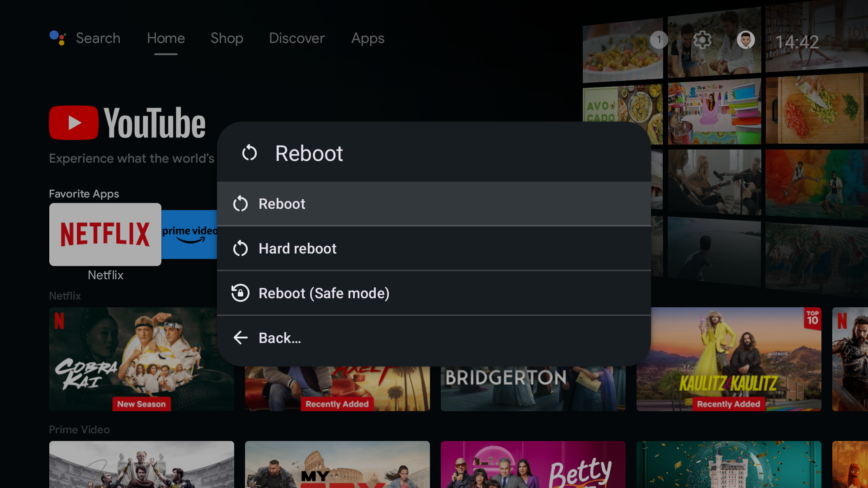The width and height of the screenshot is (868, 488).
Task: Open the guitar players video thumbnail
Action: tap(715, 182)
